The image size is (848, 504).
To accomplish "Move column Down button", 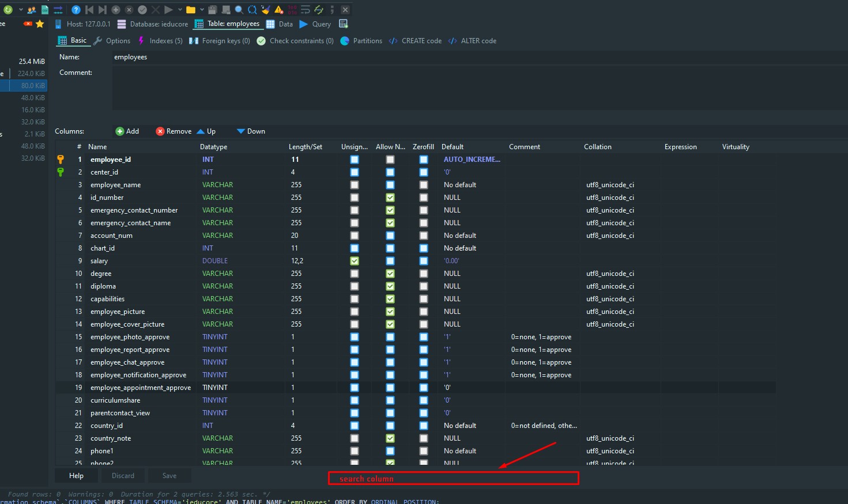I will click(251, 131).
